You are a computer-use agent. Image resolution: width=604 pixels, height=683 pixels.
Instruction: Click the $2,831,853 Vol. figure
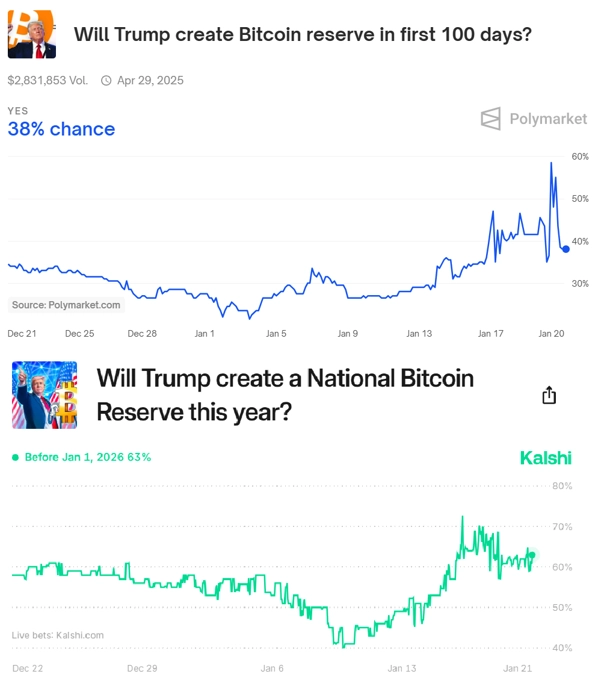(48, 81)
